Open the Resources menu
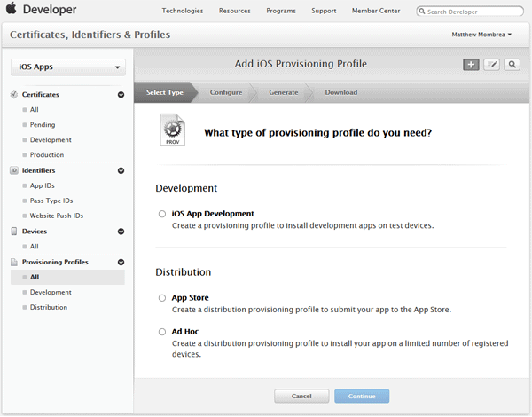 pos(234,11)
